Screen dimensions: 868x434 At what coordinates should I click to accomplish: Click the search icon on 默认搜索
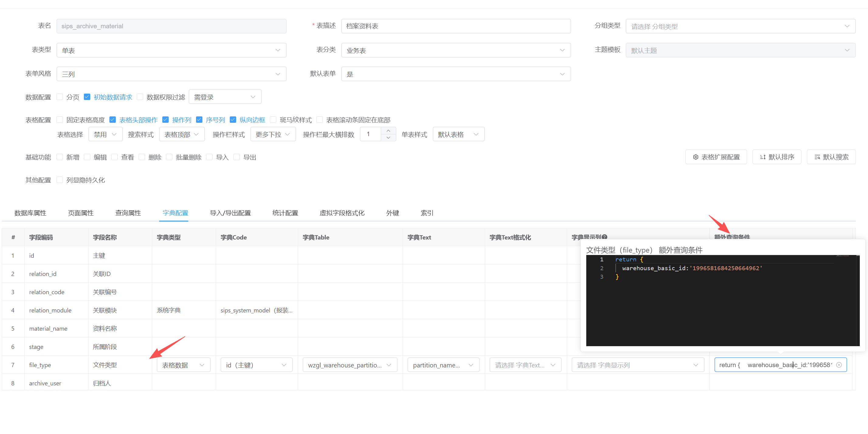click(817, 157)
